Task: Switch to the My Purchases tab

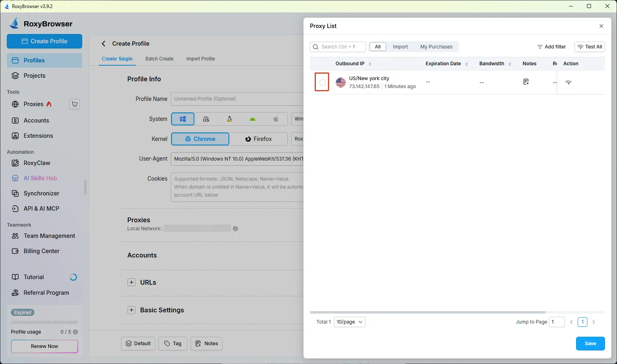Action: tap(436, 47)
